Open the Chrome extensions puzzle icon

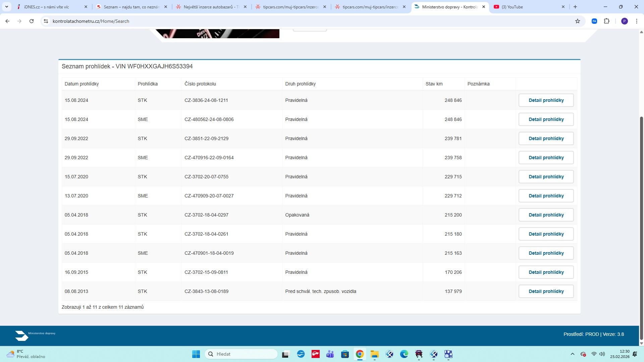606,21
